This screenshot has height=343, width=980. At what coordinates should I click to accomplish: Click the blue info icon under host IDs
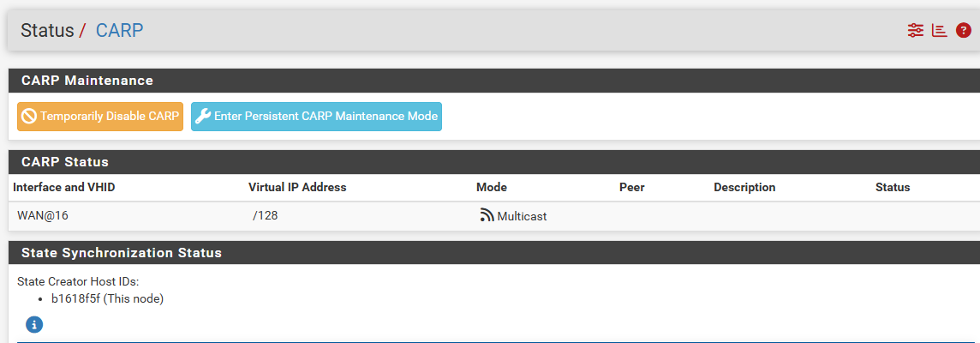tap(34, 324)
